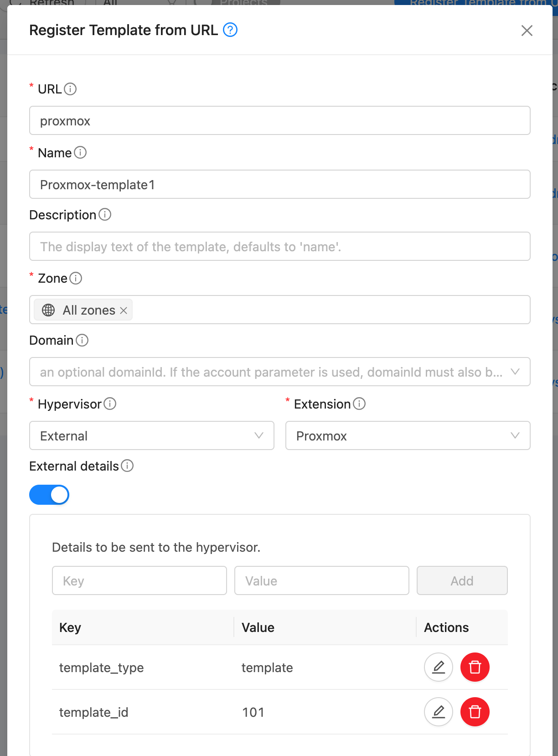Focus the Value input field
This screenshot has width=558, height=756.
point(321,580)
